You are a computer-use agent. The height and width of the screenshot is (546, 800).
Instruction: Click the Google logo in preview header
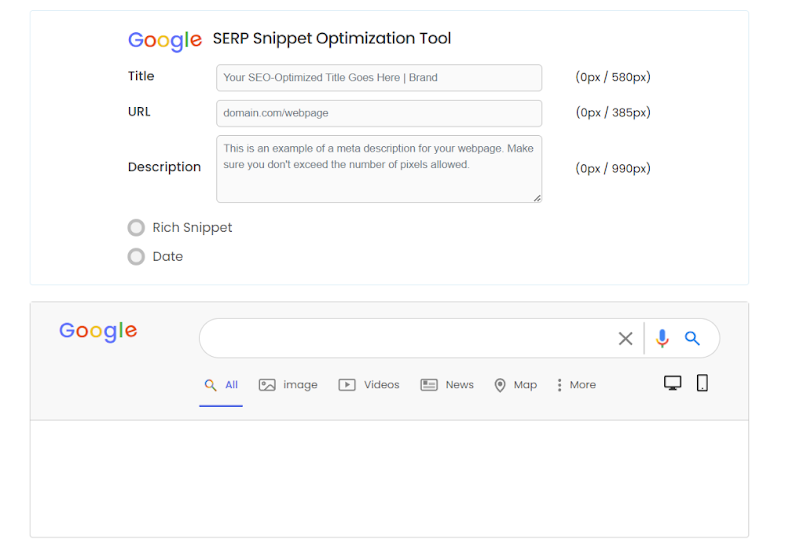point(98,332)
